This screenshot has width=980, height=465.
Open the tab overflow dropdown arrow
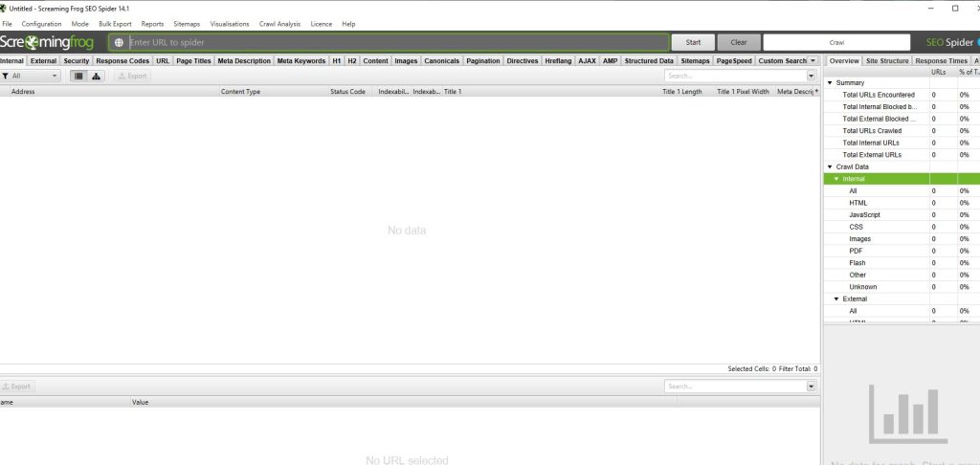coord(813,60)
